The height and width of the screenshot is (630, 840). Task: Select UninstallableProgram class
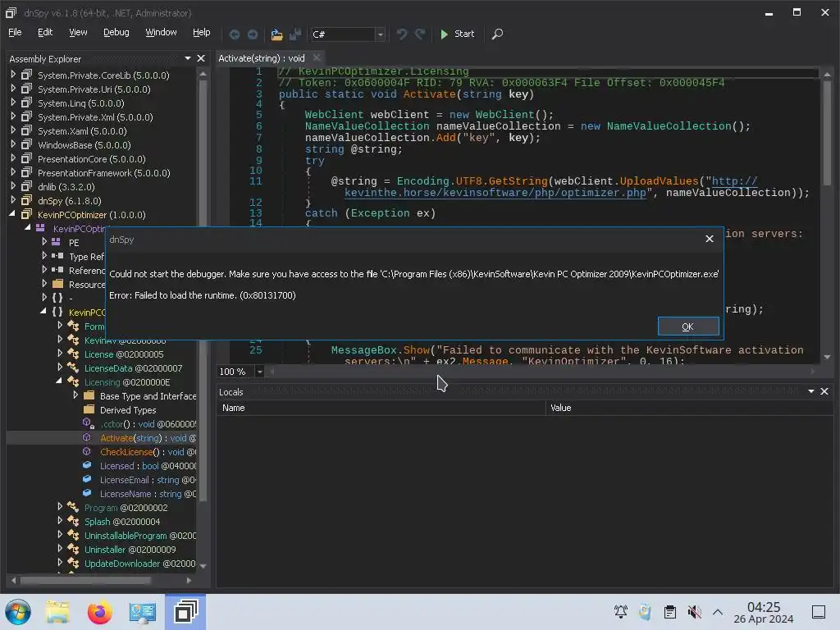[139, 536]
